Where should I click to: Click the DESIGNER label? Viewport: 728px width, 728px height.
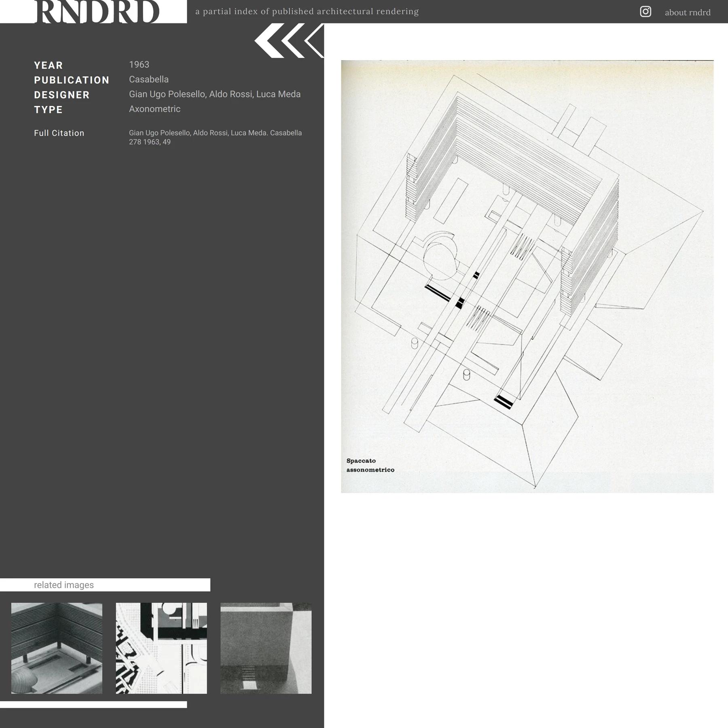pos(62,95)
